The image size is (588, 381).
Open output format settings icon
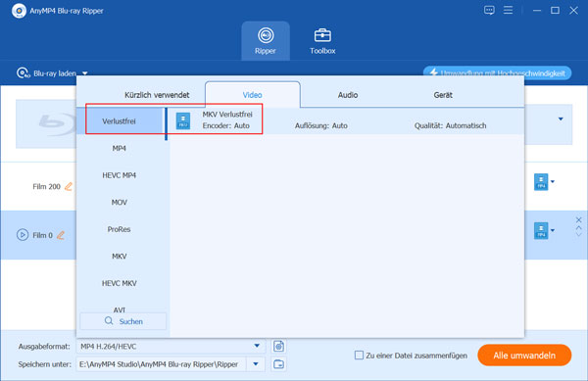pyautogui.click(x=278, y=346)
